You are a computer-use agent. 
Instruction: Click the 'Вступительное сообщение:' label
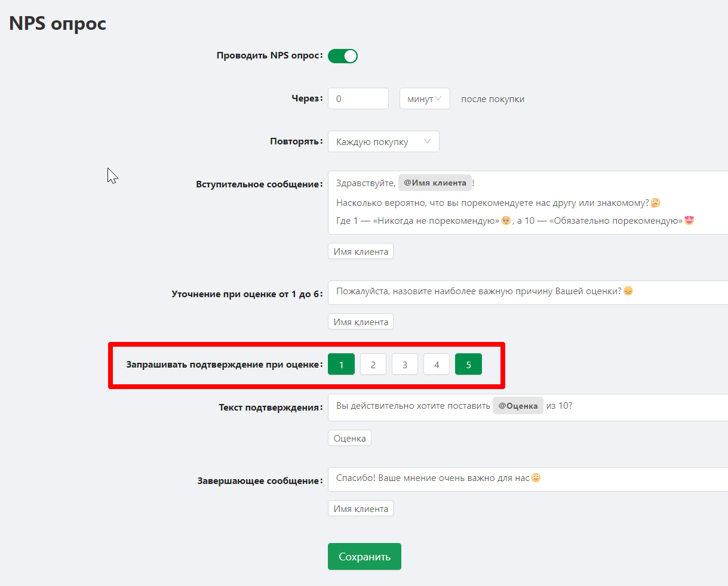[259, 184]
